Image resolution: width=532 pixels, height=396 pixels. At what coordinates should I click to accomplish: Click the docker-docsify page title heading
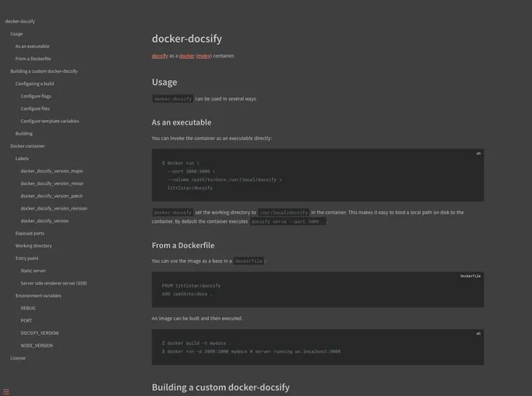(x=187, y=39)
